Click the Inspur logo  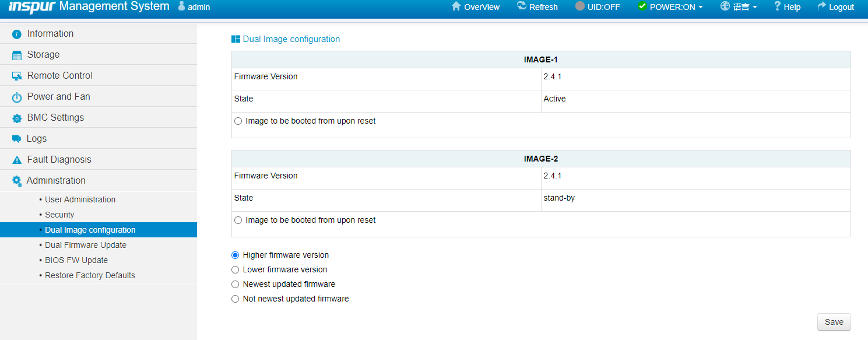[x=31, y=6]
